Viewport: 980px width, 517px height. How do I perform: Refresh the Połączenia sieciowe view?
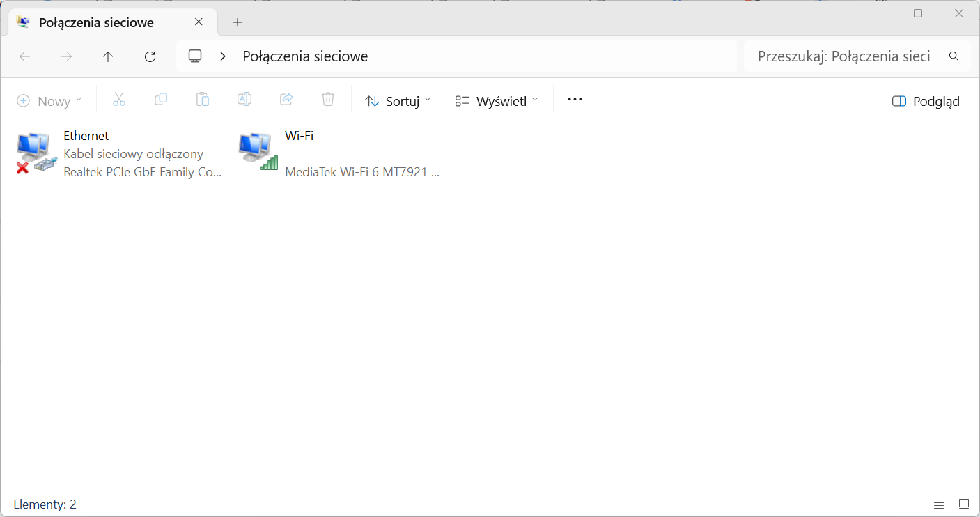pyautogui.click(x=150, y=56)
